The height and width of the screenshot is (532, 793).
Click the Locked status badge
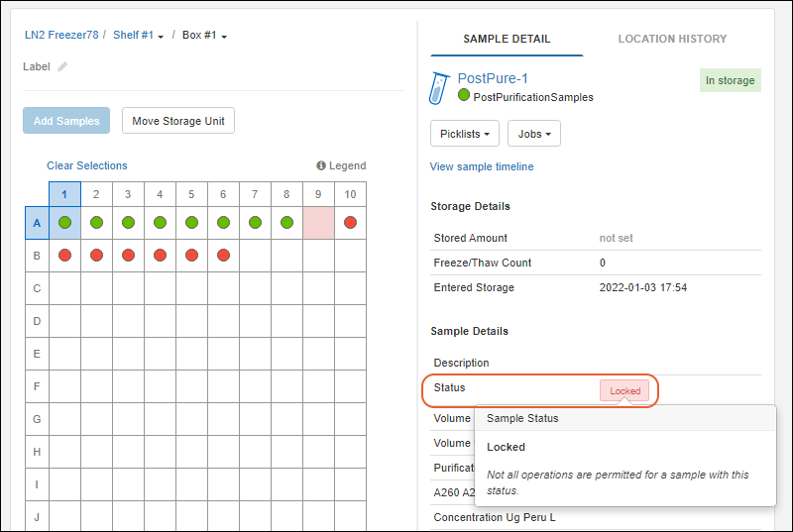tap(624, 391)
